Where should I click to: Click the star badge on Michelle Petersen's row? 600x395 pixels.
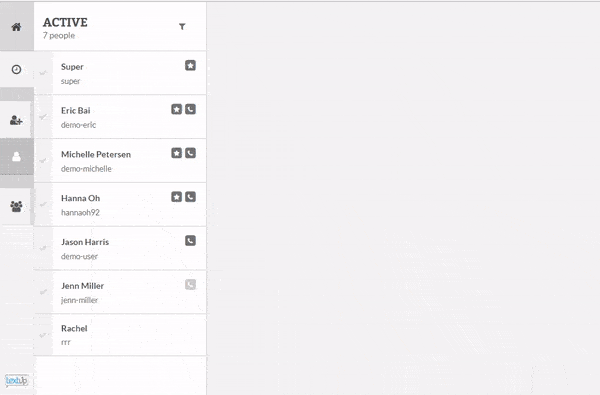(176, 153)
